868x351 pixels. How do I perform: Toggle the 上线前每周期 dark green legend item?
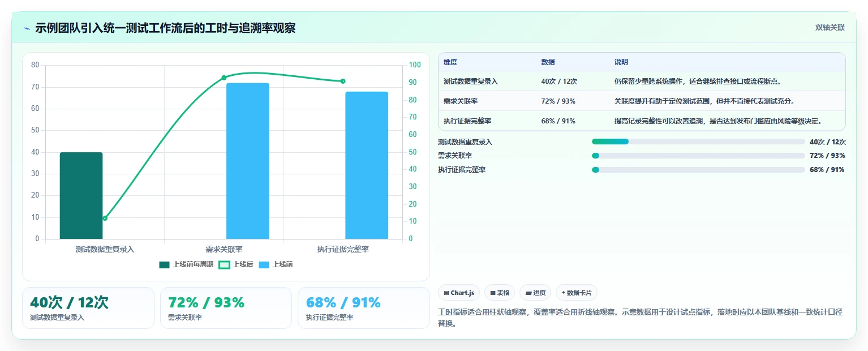[x=186, y=264]
